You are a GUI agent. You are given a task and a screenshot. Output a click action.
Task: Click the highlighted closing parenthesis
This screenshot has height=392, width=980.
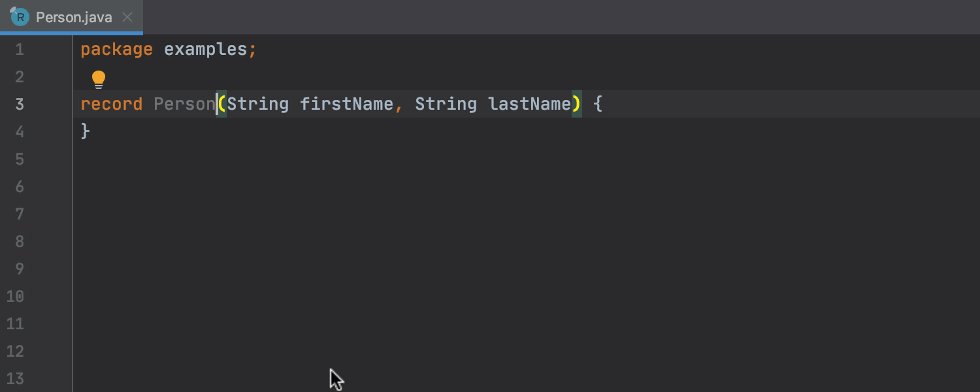tap(576, 105)
